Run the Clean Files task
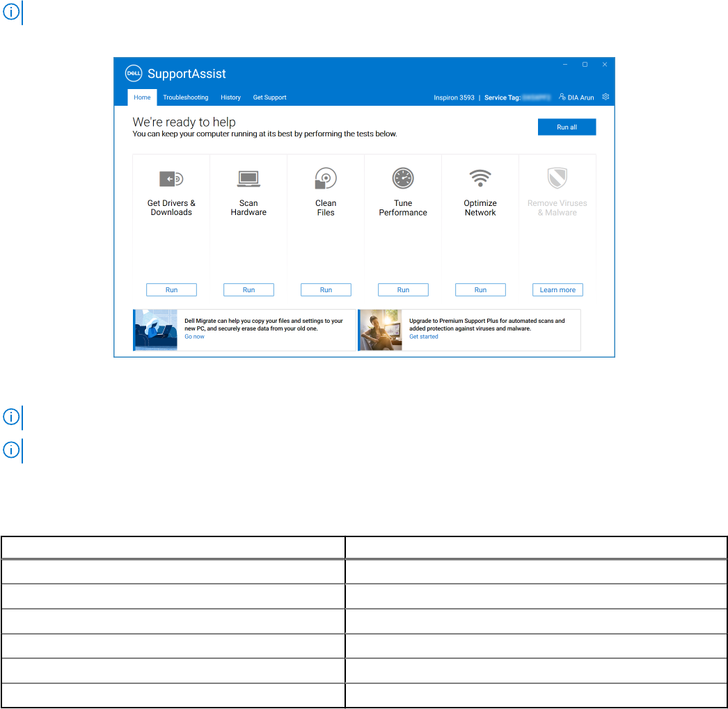The height and width of the screenshot is (709, 728). [326, 290]
